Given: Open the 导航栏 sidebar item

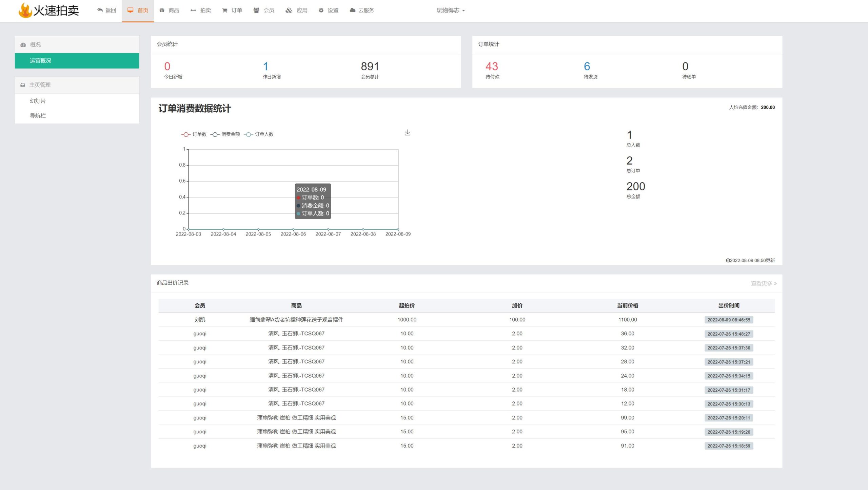Looking at the screenshot, I should (x=38, y=116).
